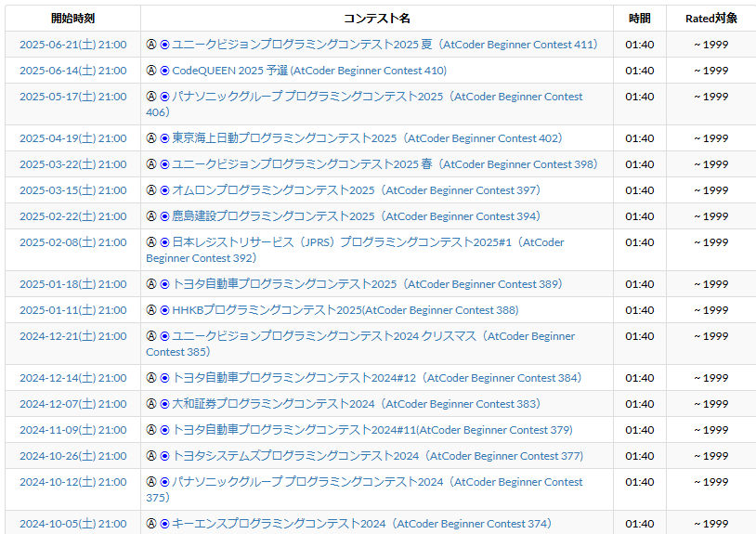Click the Ⓐ icon beside 鹿島建設 contest
The height and width of the screenshot is (534, 756).
[x=151, y=216]
